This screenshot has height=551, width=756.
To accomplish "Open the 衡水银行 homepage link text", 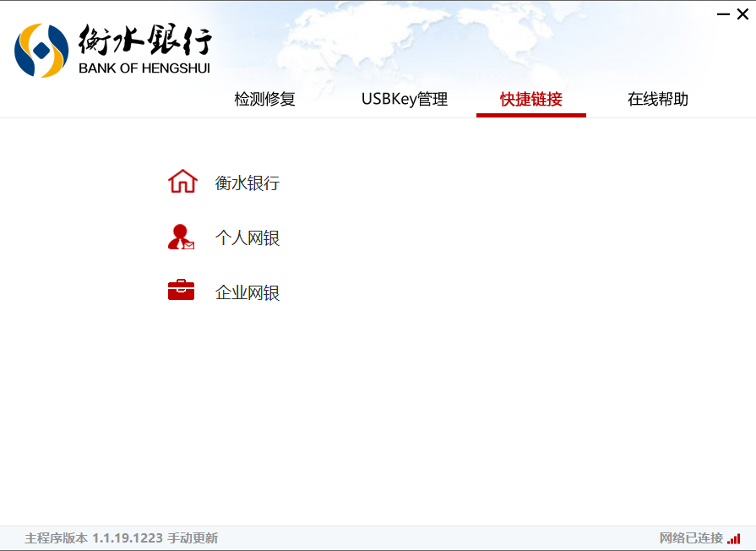I will pyautogui.click(x=247, y=183).
